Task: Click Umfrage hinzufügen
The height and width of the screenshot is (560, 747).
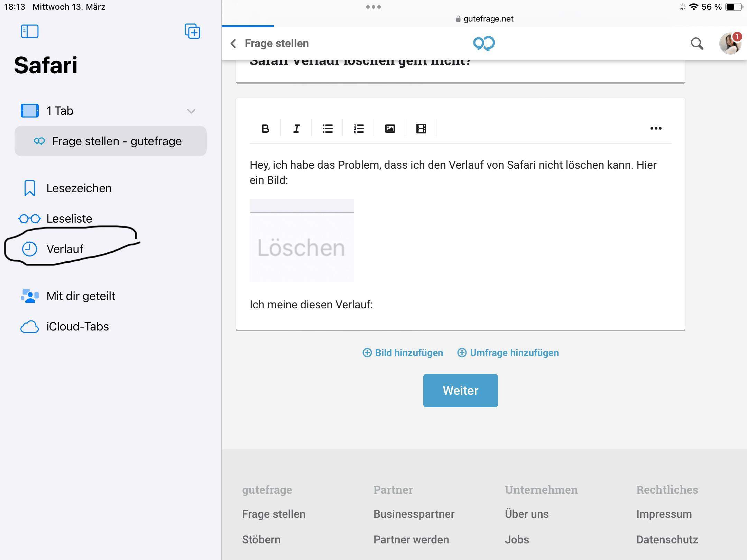Action: pos(508,353)
